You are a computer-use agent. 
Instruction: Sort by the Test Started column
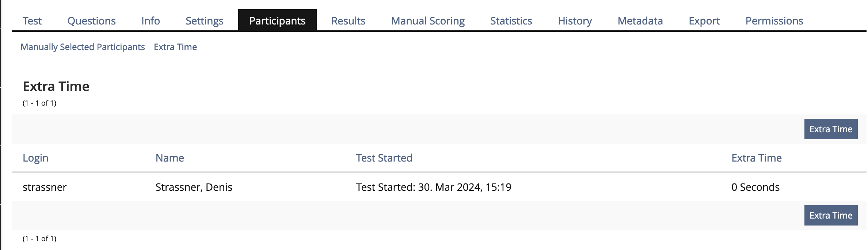(384, 158)
